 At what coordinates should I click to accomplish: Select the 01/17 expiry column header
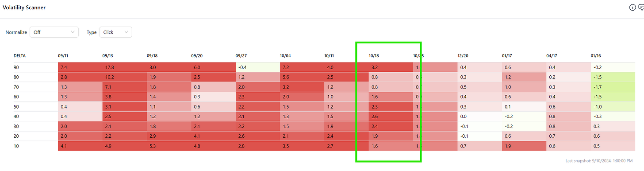tap(507, 56)
